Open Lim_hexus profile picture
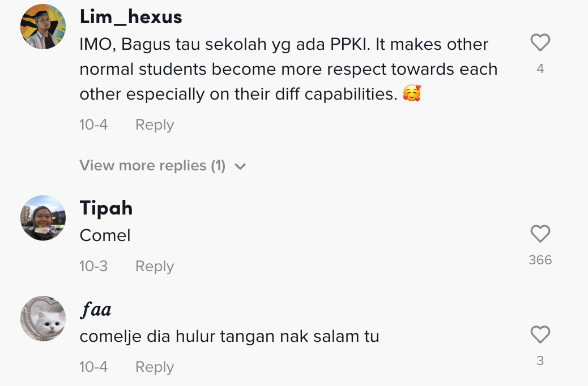This screenshot has height=386, width=588. click(x=43, y=27)
